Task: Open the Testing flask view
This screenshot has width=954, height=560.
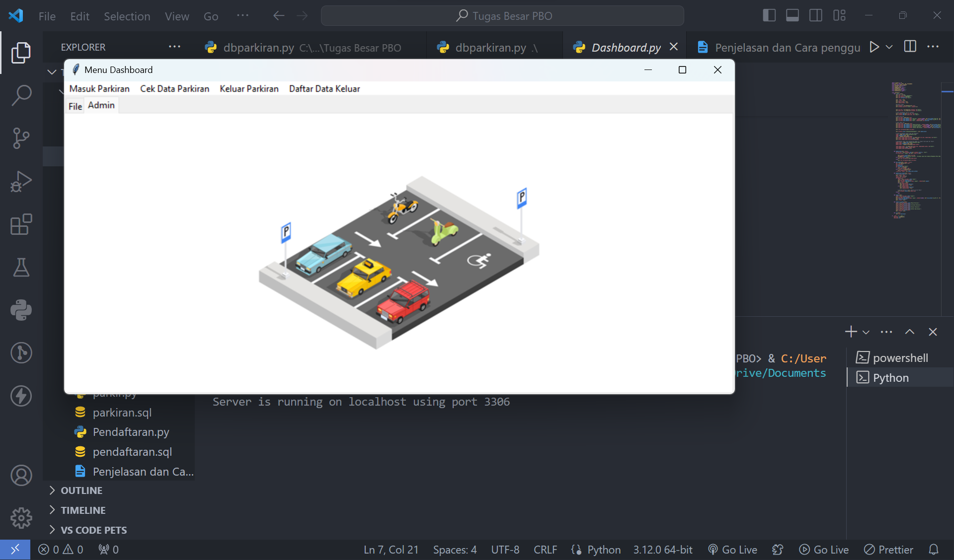Action: 21,268
